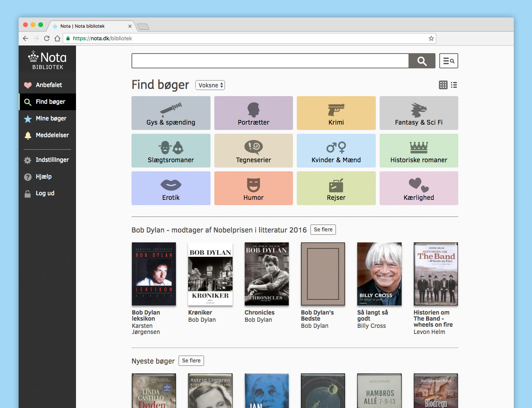Viewport: 532px width, 408px height.
Task: Open the Historiske romaner category tile
Action: (419, 150)
